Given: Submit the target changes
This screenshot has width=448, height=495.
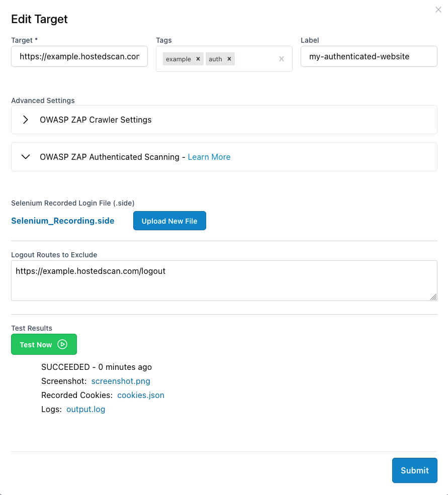Looking at the screenshot, I should (414, 470).
